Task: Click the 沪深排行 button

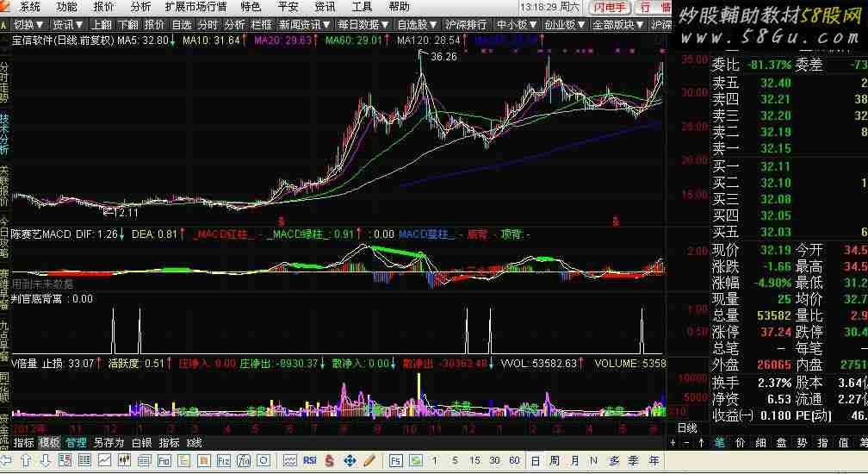Action: pyautogui.click(x=466, y=25)
